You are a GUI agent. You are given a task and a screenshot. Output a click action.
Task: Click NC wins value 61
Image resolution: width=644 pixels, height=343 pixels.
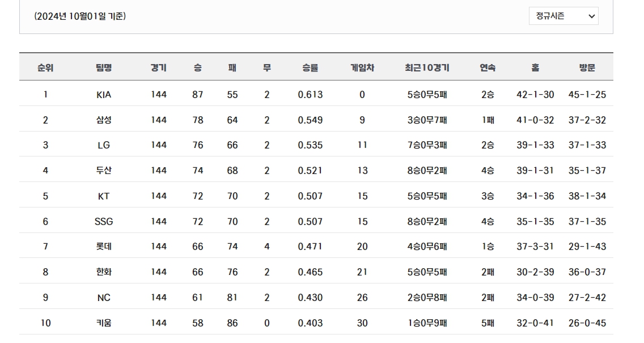point(197,298)
